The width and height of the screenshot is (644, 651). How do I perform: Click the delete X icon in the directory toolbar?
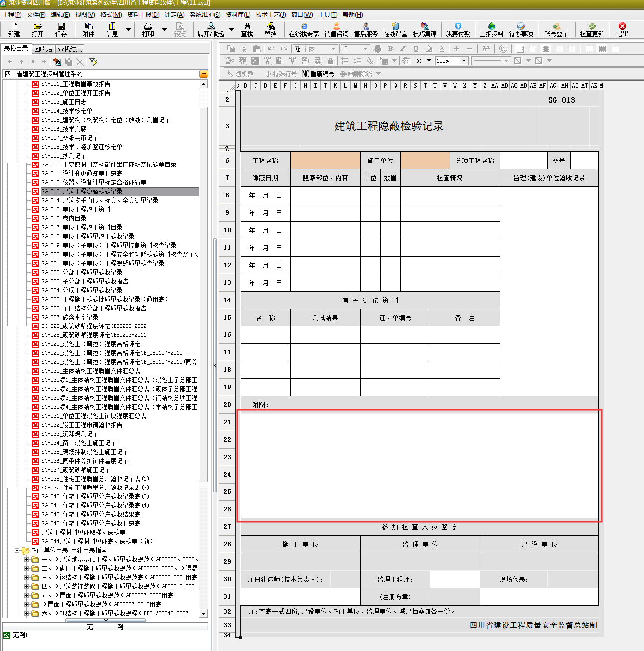click(x=80, y=62)
